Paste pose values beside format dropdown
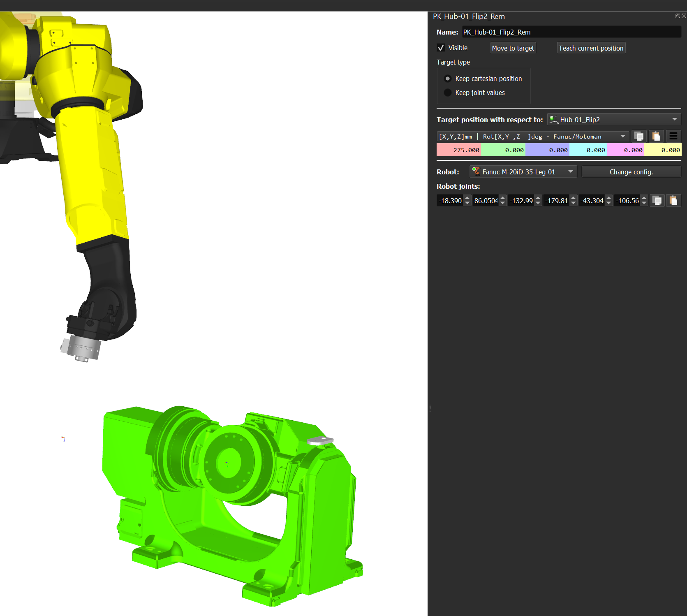The image size is (687, 616). tap(656, 137)
